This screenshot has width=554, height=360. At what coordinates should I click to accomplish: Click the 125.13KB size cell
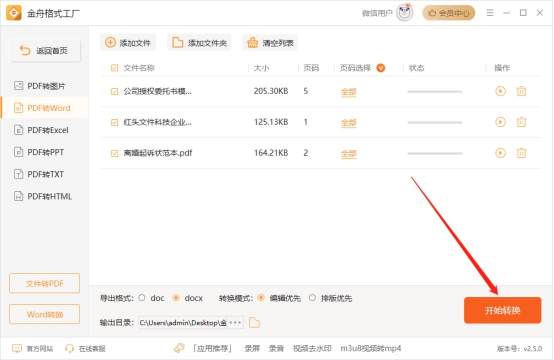271,122
